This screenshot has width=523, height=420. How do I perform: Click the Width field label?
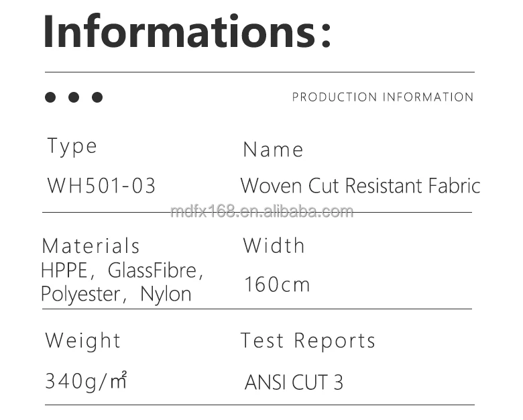tap(274, 246)
